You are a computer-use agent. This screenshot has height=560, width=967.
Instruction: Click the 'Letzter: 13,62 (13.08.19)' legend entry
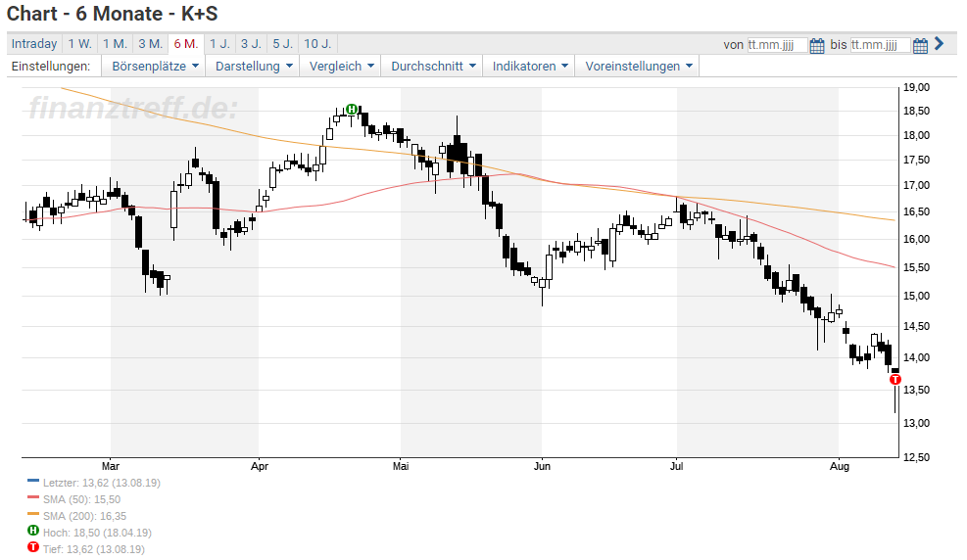(x=101, y=483)
